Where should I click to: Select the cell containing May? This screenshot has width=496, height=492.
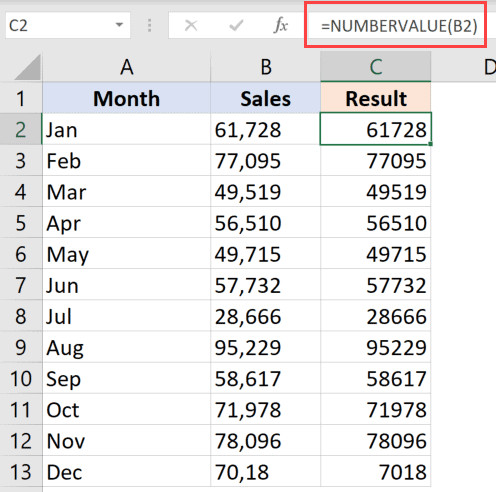click(x=127, y=254)
